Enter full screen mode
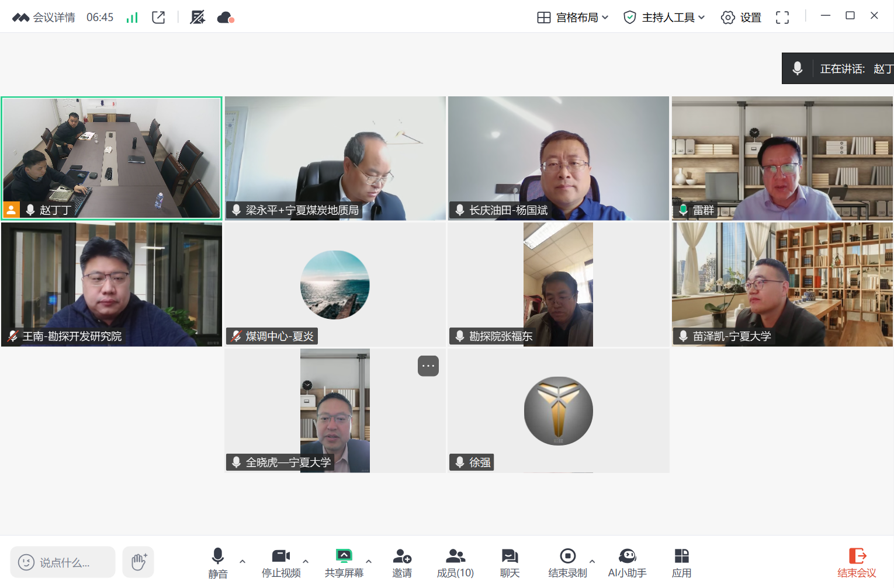The height and width of the screenshot is (588, 894). pyautogui.click(x=782, y=18)
